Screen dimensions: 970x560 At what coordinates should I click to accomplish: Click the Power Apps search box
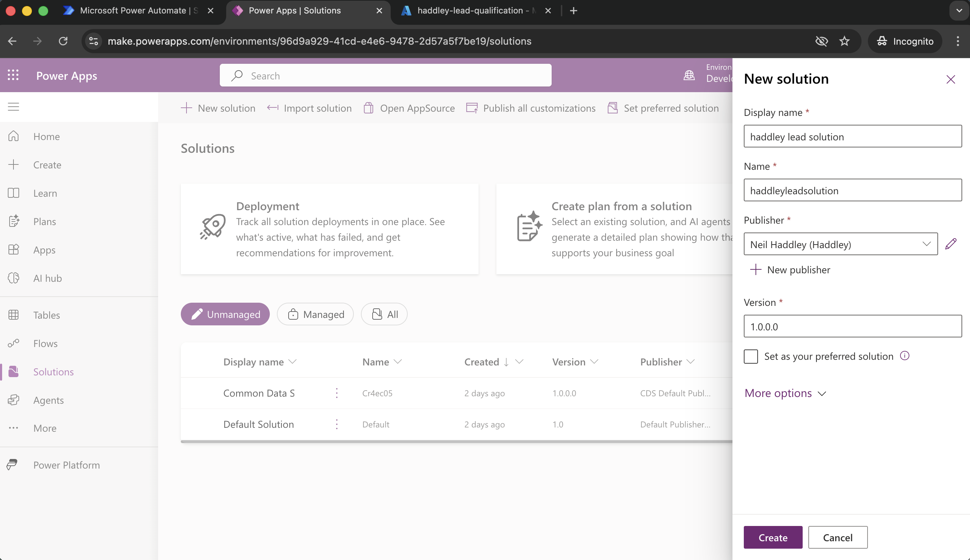point(385,75)
